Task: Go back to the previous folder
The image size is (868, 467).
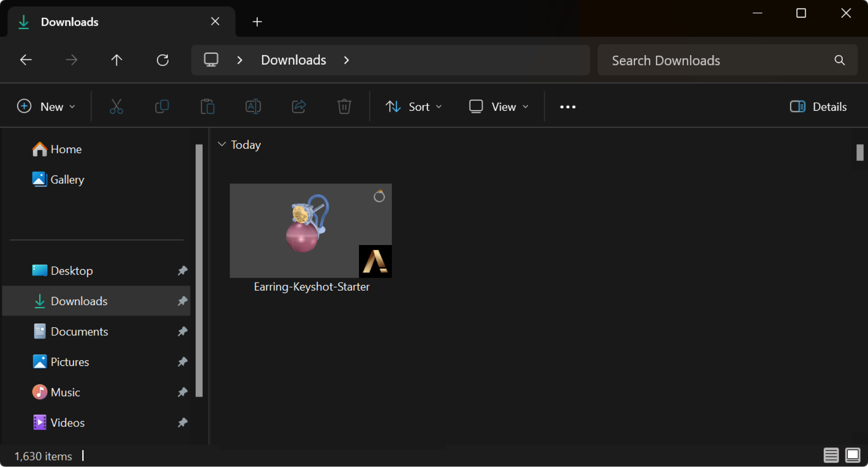Action: (26, 60)
